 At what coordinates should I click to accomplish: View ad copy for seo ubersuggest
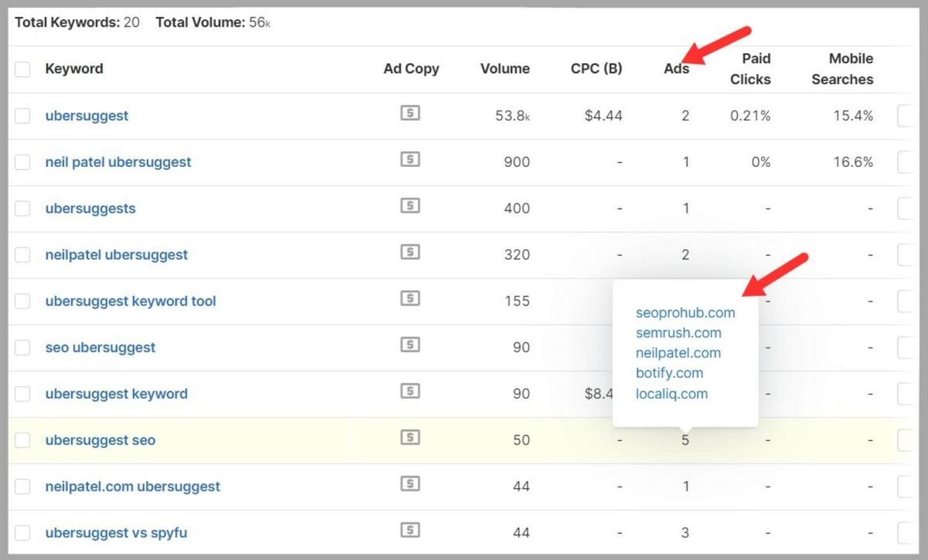(x=410, y=345)
